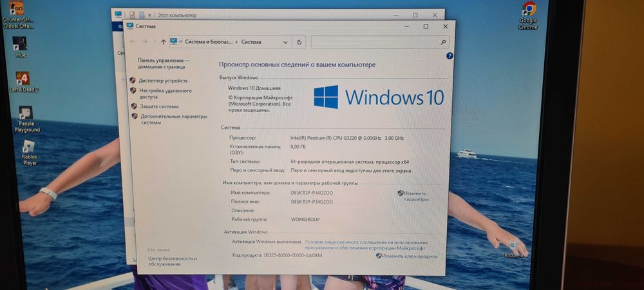Go to Панель управления домашняя страница

click(164, 63)
